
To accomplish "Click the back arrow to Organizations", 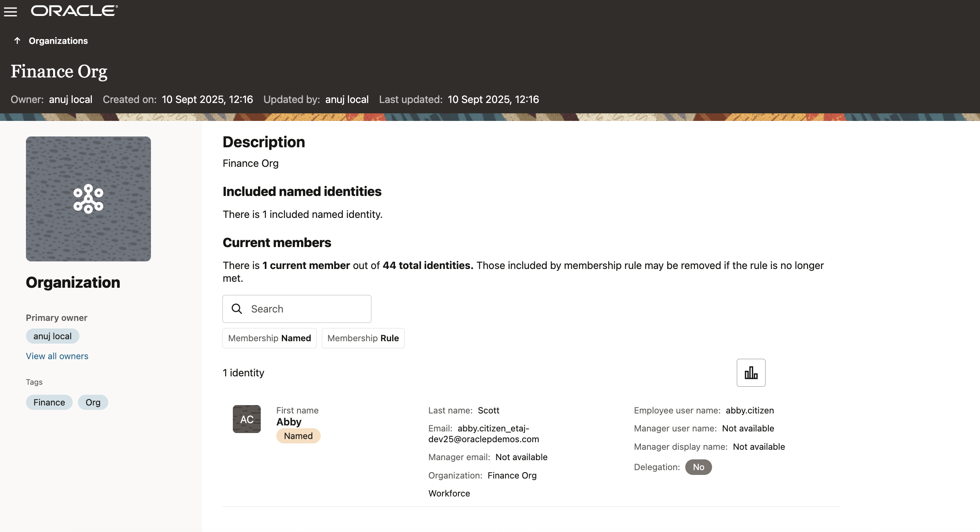I will pyautogui.click(x=17, y=41).
